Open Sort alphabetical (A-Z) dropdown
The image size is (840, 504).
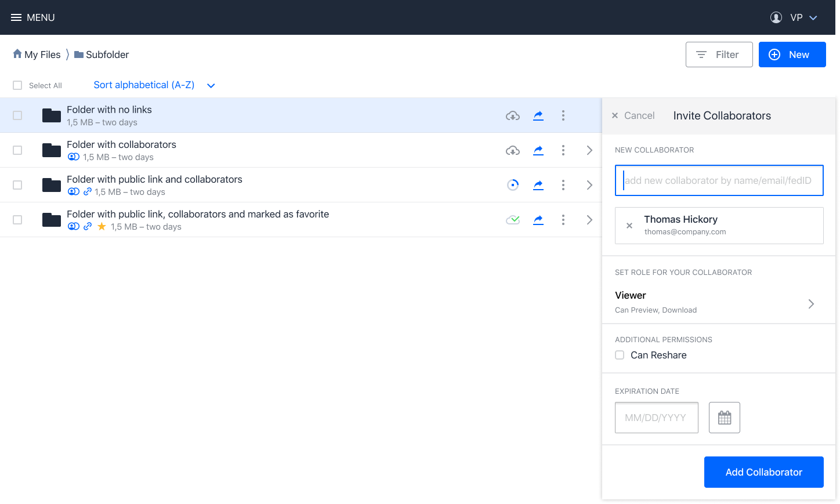point(154,85)
